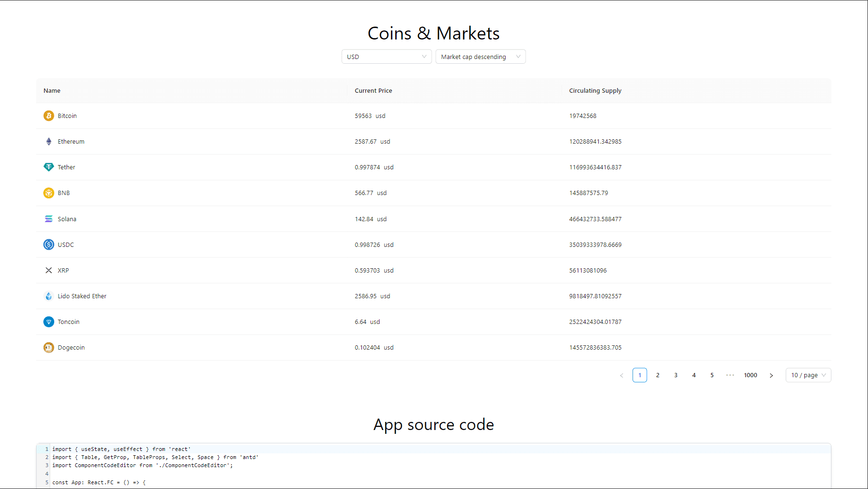
Task: Click the XRP name text
Action: point(63,270)
